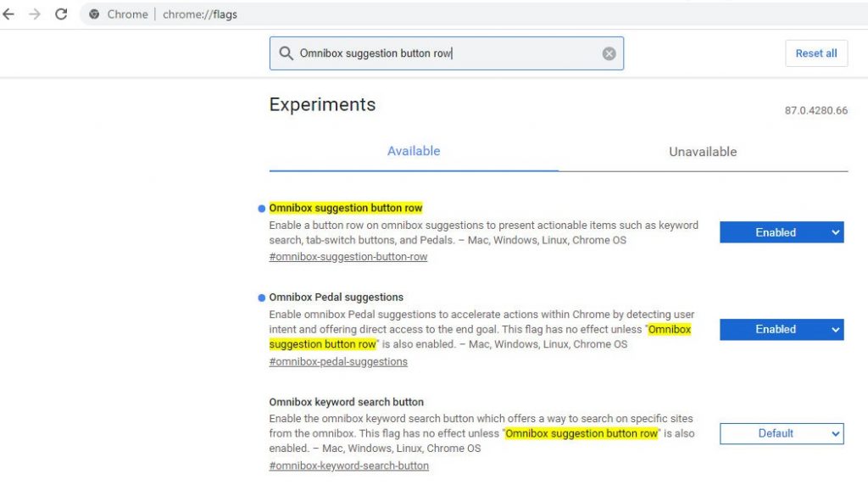Open the #omnibox-keyword-search-button link

[348, 465]
